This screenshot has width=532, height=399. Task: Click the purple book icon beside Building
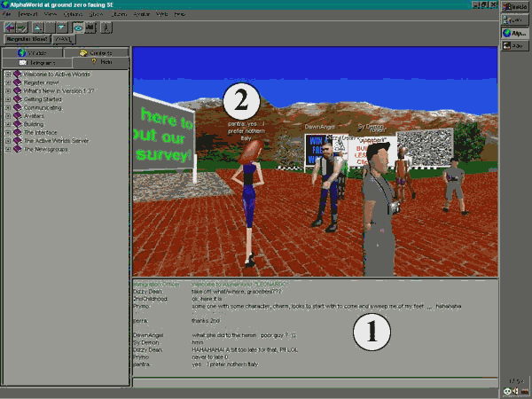point(17,124)
